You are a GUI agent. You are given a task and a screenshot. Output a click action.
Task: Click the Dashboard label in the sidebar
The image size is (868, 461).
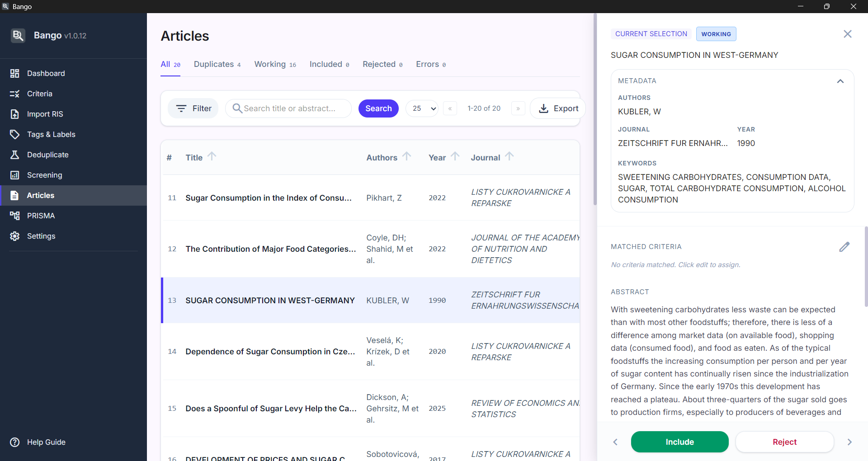(46, 73)
